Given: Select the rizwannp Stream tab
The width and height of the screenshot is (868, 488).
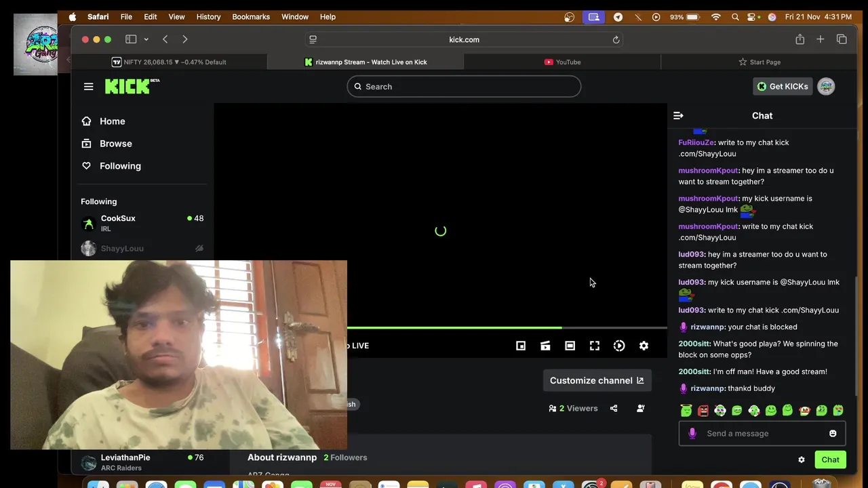Looking at the screenshot, I should 366,62.
